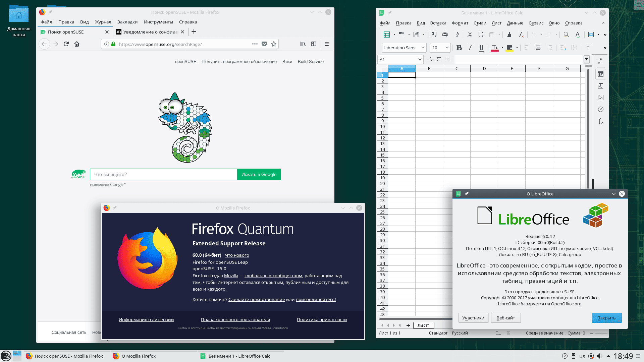Open Print Preview in Calc toolbar
The height and width of the screenshot is (362, 644).
[x=456, y=35]
